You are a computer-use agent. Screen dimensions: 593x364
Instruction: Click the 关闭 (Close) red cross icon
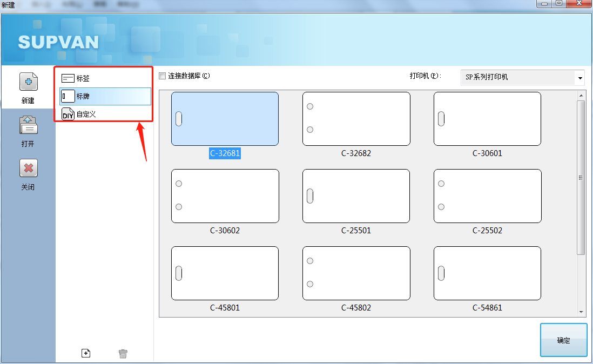pyautogui.click(x=28, y=167)
